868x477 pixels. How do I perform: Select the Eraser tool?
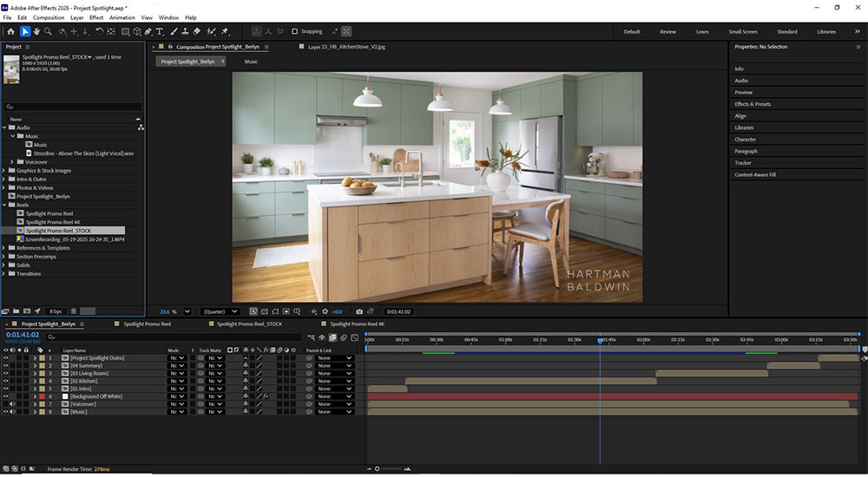click(x=196, y=31)
